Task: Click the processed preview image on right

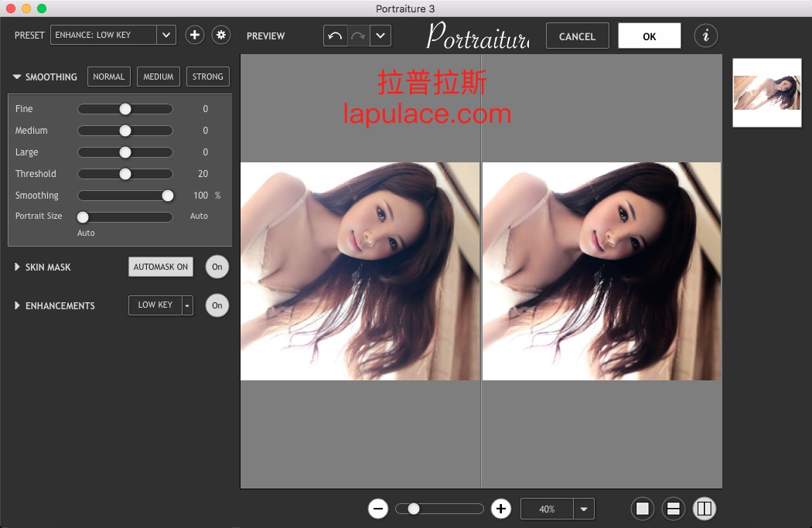Action: [602, 271]
